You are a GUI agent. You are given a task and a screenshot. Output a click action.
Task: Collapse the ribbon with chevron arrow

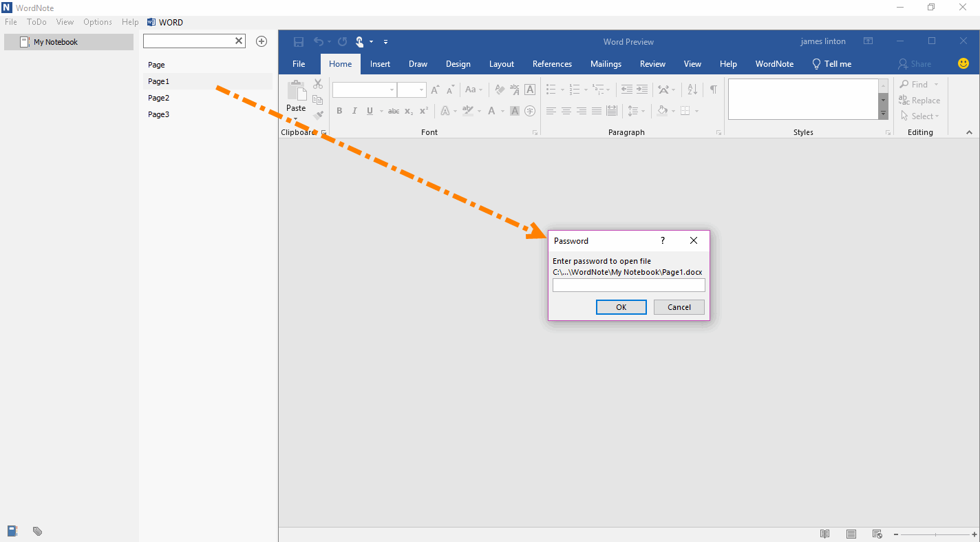coord(969,132)
